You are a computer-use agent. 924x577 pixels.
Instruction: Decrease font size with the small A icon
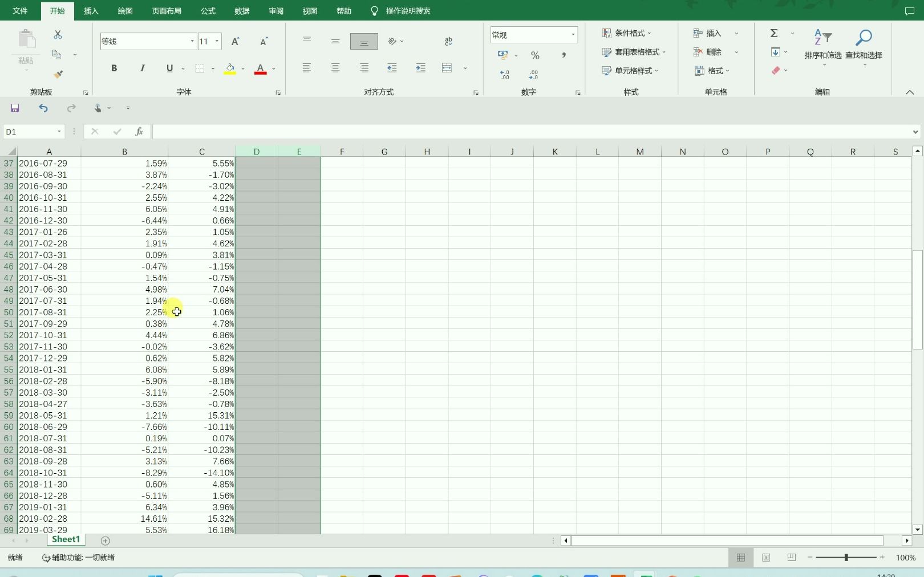pos(264,41)
